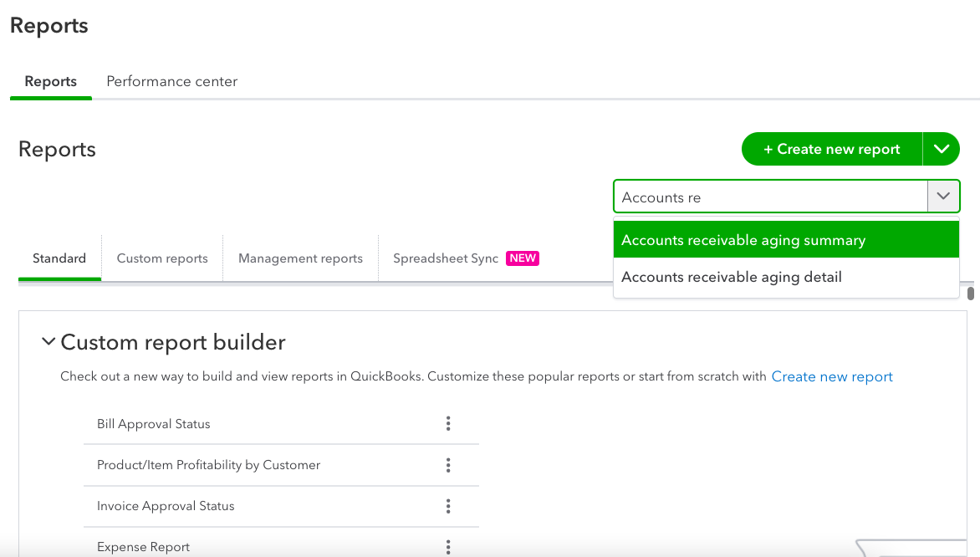
Task: Follow the blue Create new report link
Action: point(832,376)
